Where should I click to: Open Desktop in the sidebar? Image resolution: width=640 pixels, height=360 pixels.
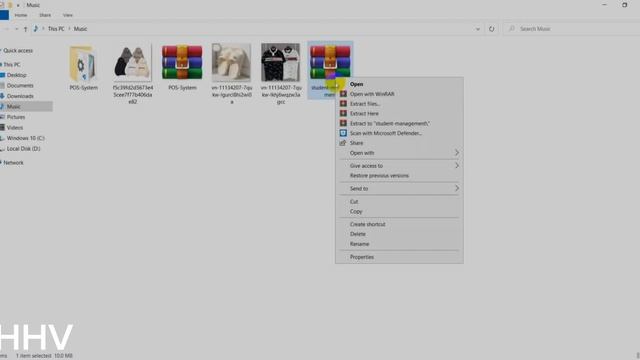tap(16, 75)
